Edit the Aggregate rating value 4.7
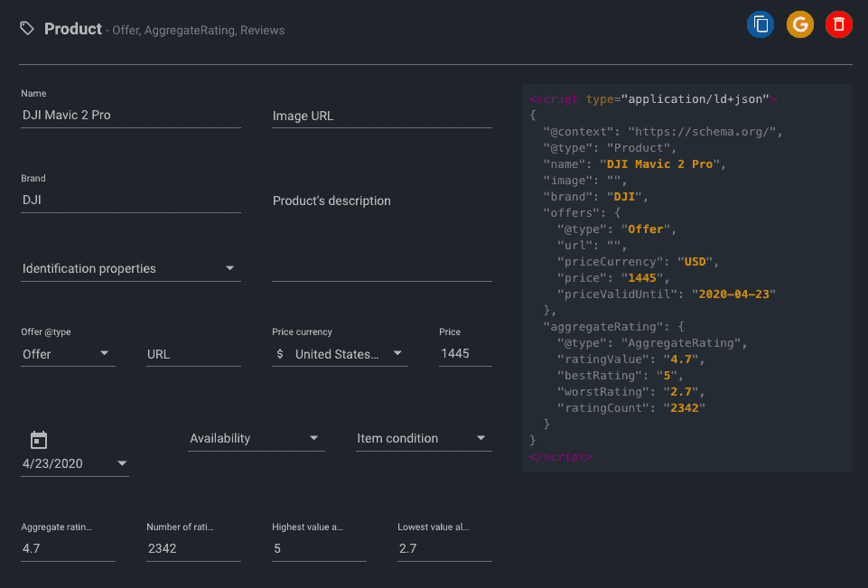This screenshot has height=588, width=868. point(68,548)
